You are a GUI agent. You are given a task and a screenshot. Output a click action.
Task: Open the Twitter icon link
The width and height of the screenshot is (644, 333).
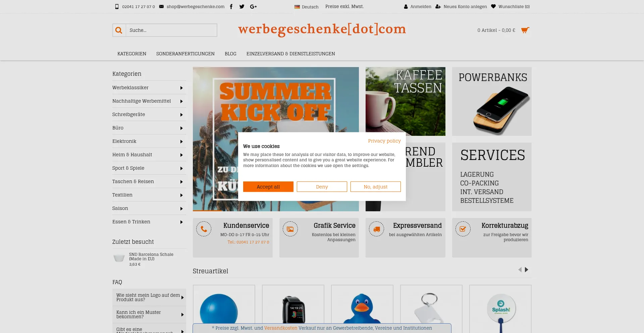click(242, 6)
